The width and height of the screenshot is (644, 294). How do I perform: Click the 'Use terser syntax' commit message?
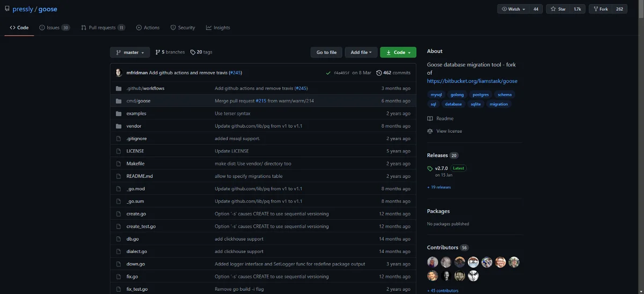pos(232,113)
